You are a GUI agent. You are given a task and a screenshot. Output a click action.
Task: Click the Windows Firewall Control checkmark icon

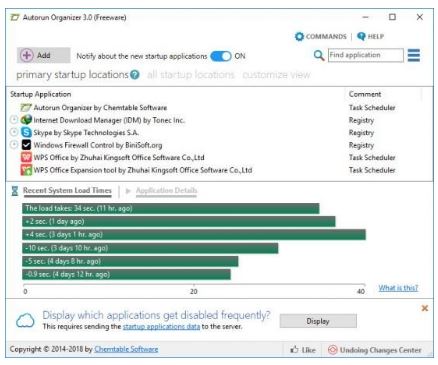26,145
